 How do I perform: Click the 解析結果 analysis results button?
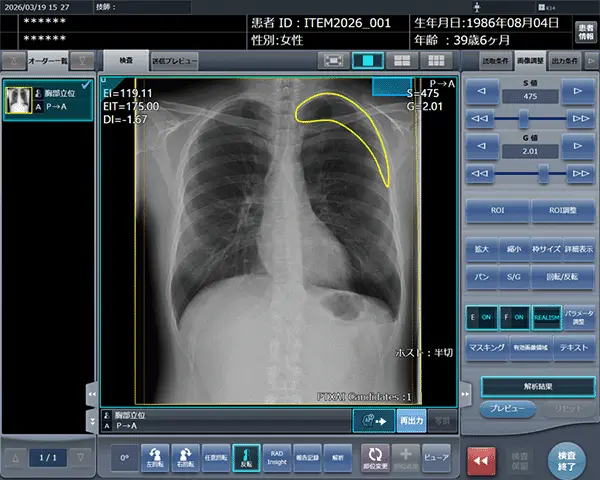click(x=530, y=385)
